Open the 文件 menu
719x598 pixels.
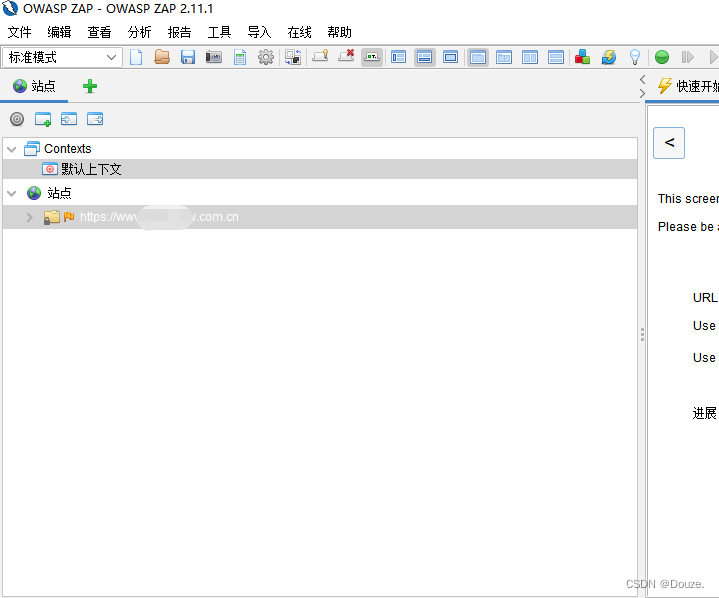tap(19, 32)
